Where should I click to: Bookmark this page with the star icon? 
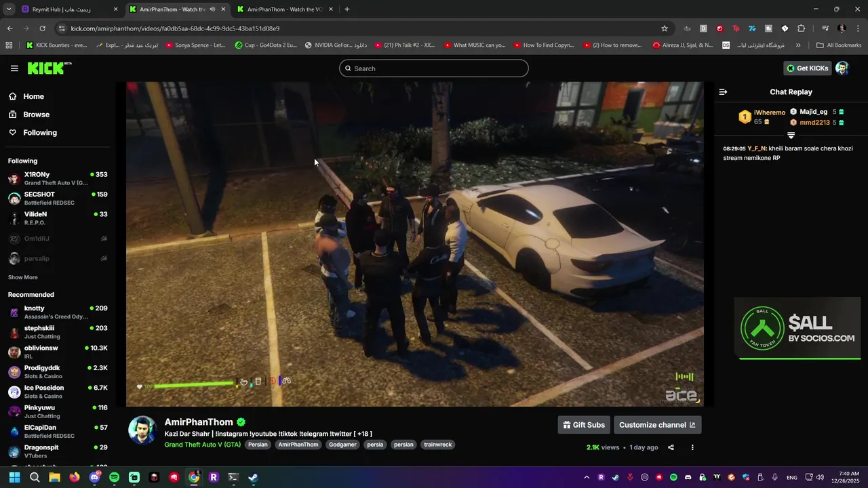[665, 28]
